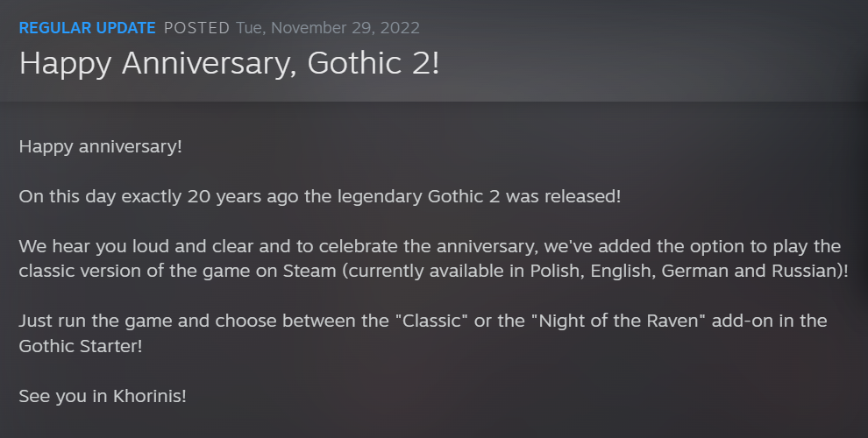
Task: Click the POSTED label in the header
Action: click(x=196, y=28)
